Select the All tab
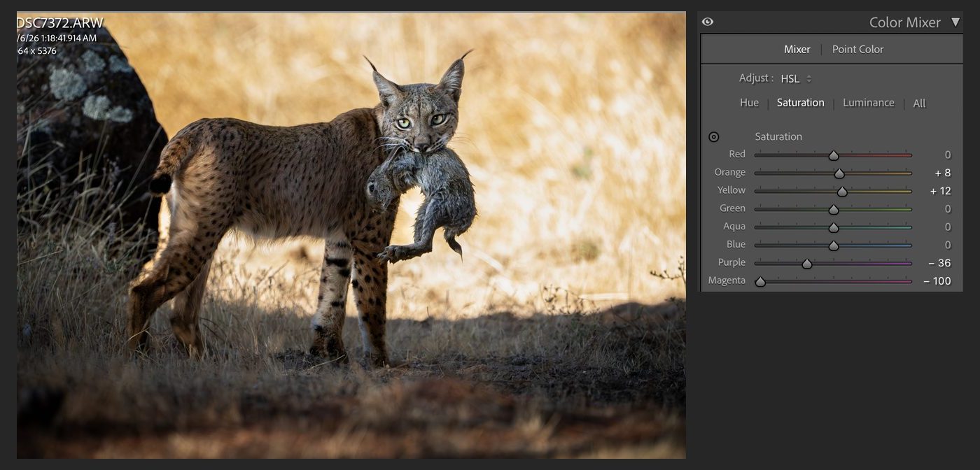This screenshot has height=470, width=980. pyautogui.click(x=919, y=104)
